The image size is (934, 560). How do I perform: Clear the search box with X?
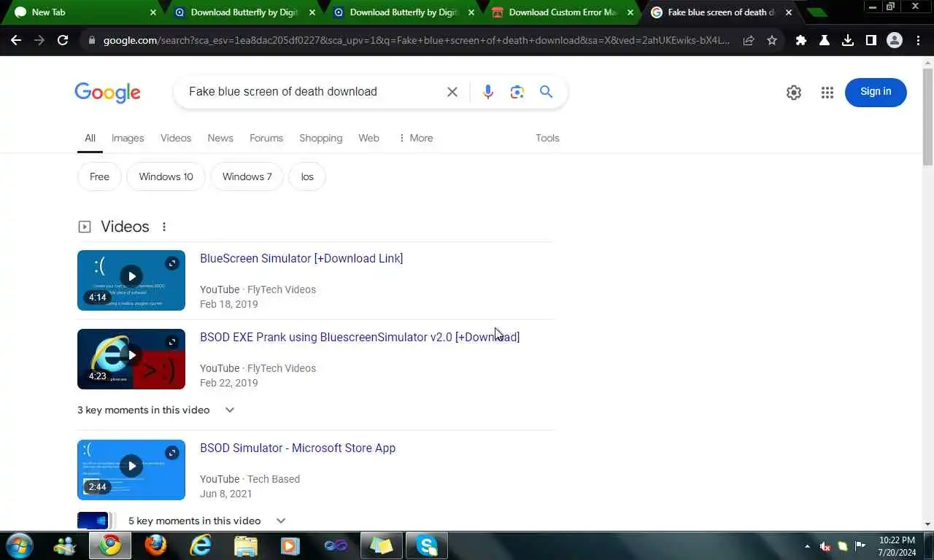click(452, 92)
